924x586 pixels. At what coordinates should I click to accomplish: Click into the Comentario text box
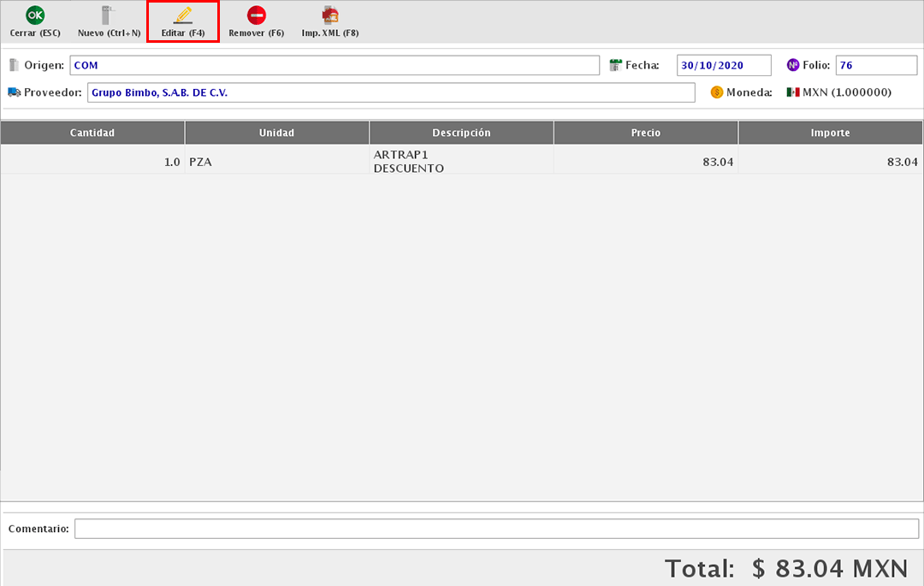pos(496,529)
